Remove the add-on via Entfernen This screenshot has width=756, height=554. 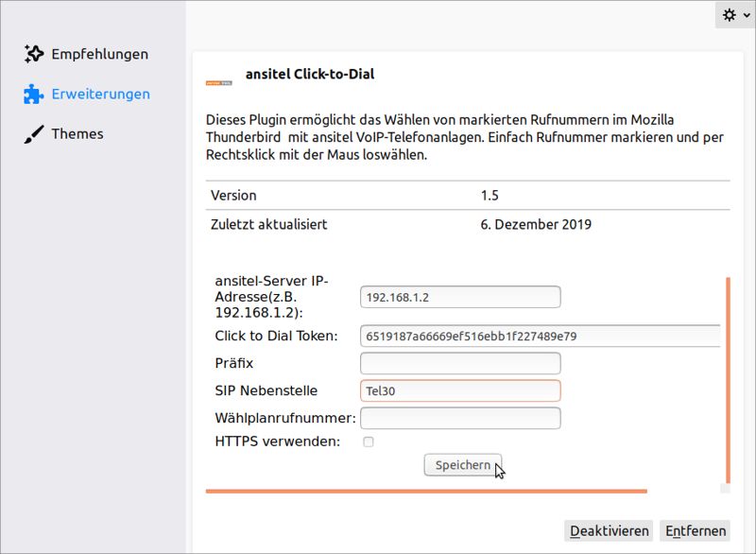point(695,530)
